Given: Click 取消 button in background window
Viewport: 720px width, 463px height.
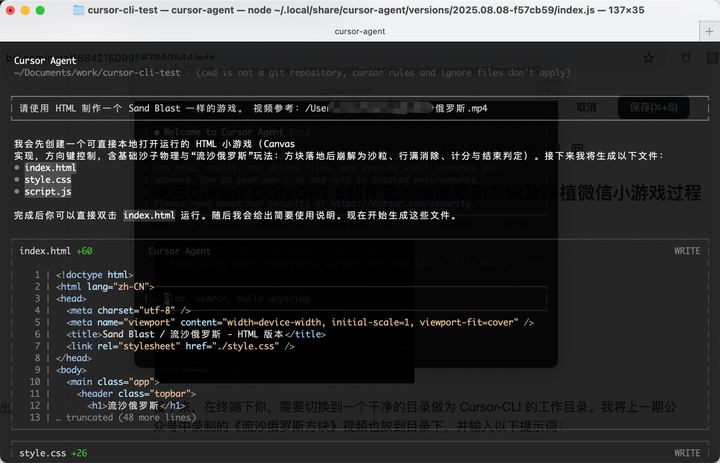Looking at the screenshot, I should (586, 107).
